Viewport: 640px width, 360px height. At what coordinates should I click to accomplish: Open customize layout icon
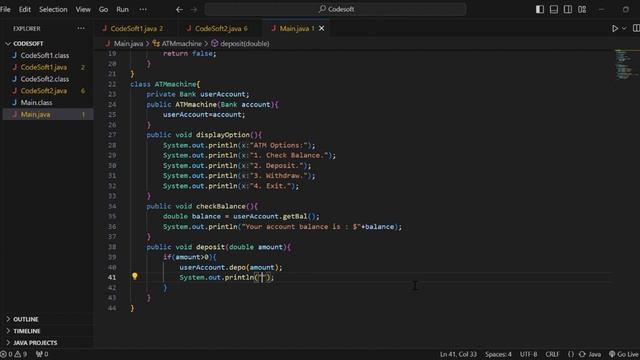pos(582,9)
